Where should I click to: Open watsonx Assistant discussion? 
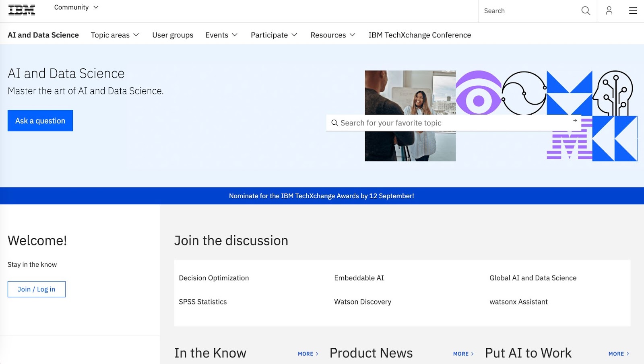pyautogui.click(x=518, y=302)
